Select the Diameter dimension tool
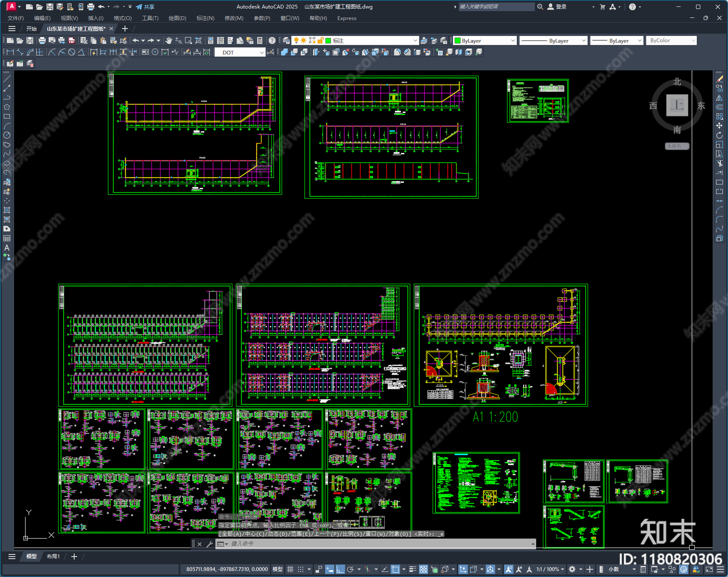This screenshot has width=728, height=577. click(71, 52)
